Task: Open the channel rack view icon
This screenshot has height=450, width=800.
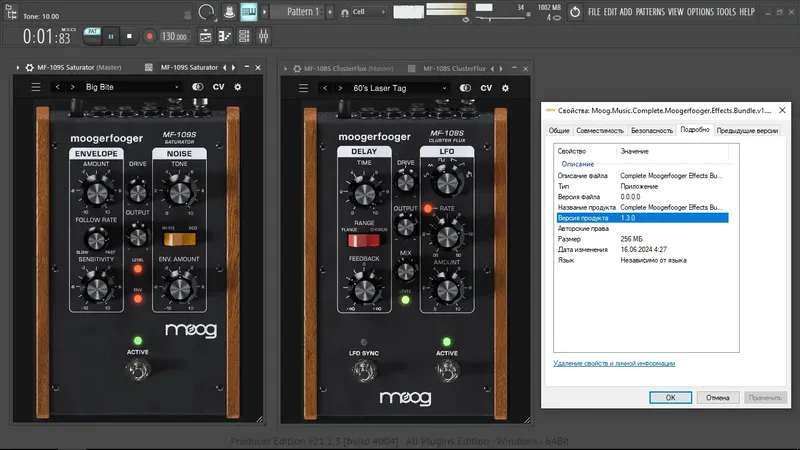Action: [x=244, y=36]
